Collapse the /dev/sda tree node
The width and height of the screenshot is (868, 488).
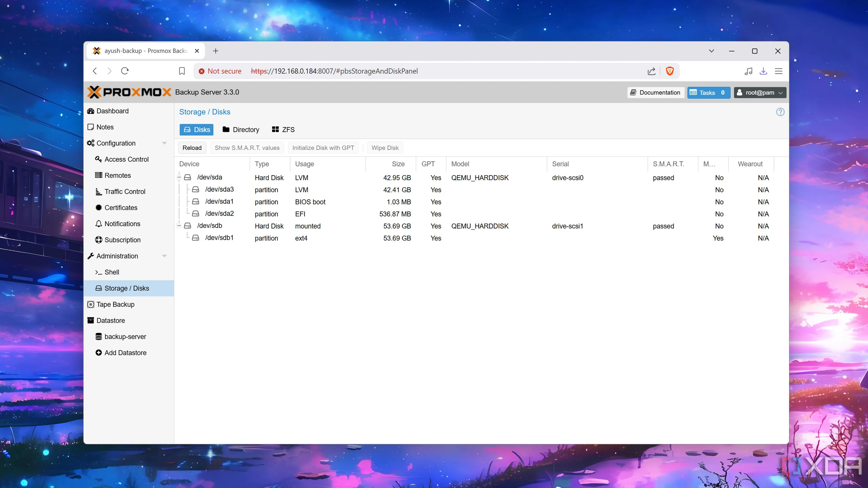tap(179, 177)
